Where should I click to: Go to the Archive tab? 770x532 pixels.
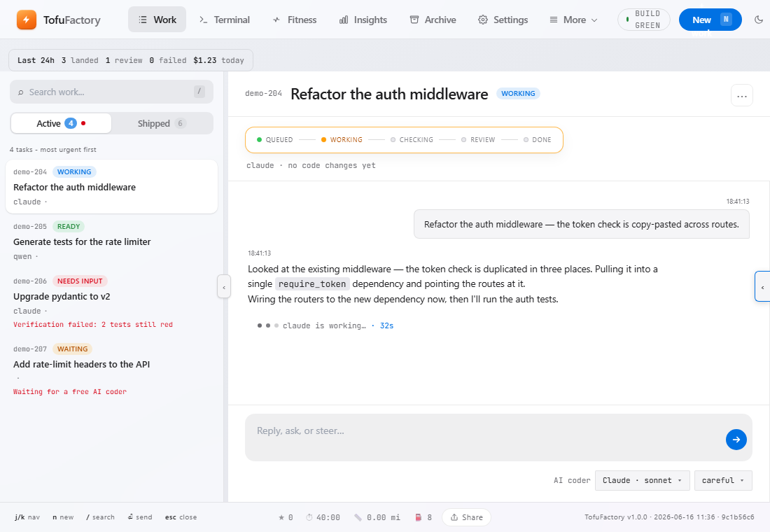(x=433, y=20)
